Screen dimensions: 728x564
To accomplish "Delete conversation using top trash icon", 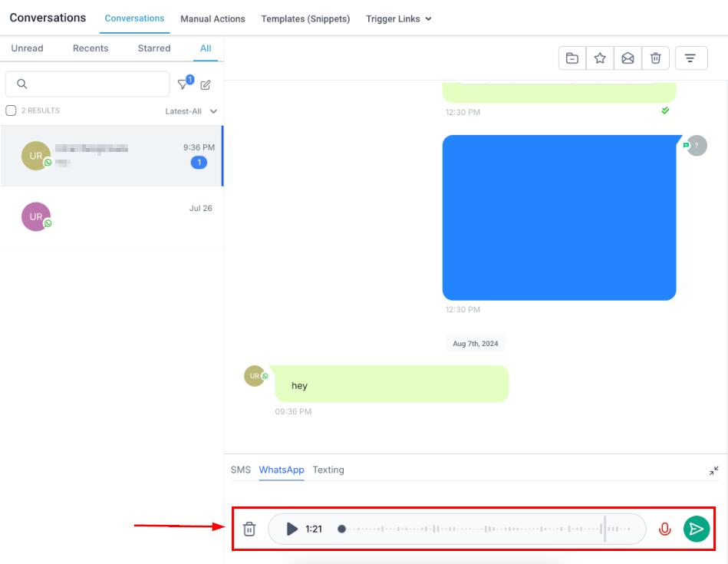I will [655, 58].
